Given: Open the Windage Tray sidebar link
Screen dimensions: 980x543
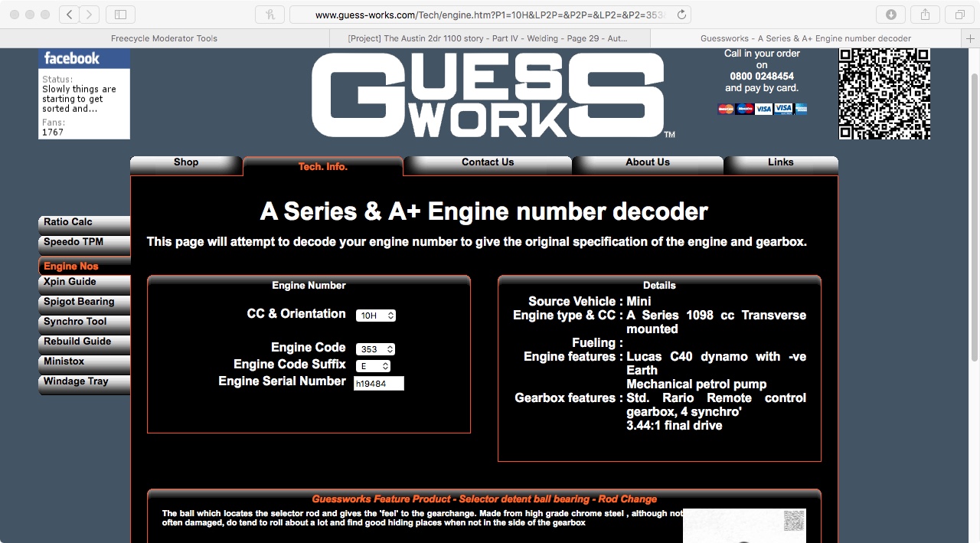Looking at the screenshot, I should (84, 384).
